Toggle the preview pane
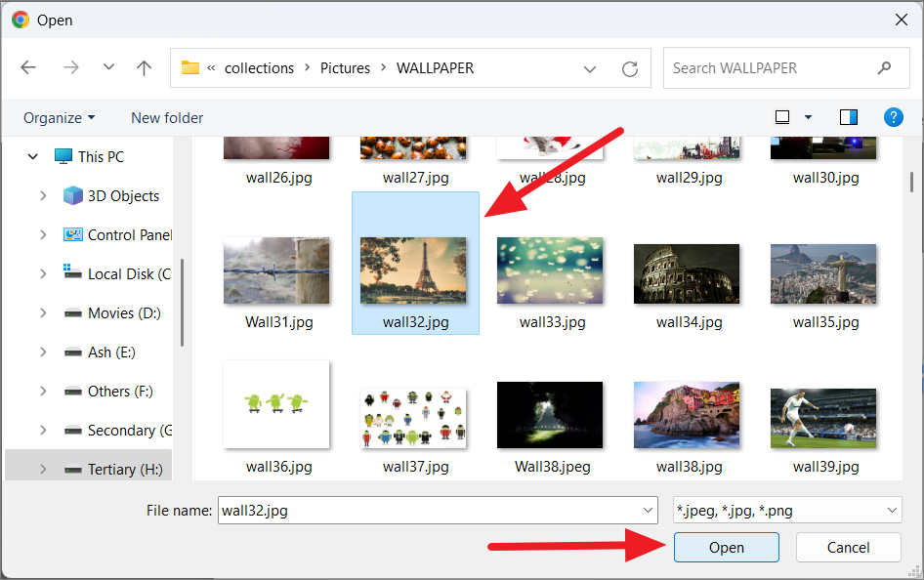The height and width of the screenshot is (580, 924). pos(849,117)
